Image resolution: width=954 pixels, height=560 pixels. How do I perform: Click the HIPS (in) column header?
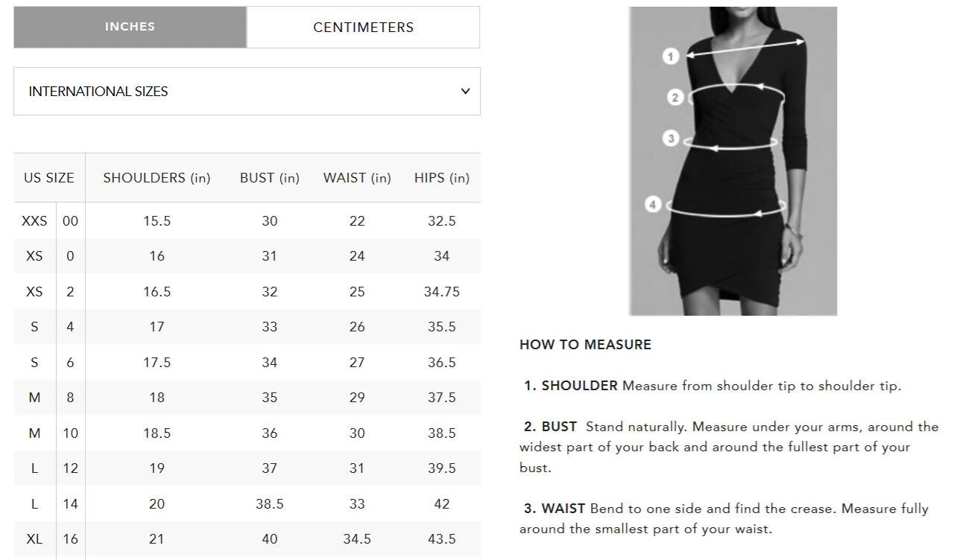[441, 178]
